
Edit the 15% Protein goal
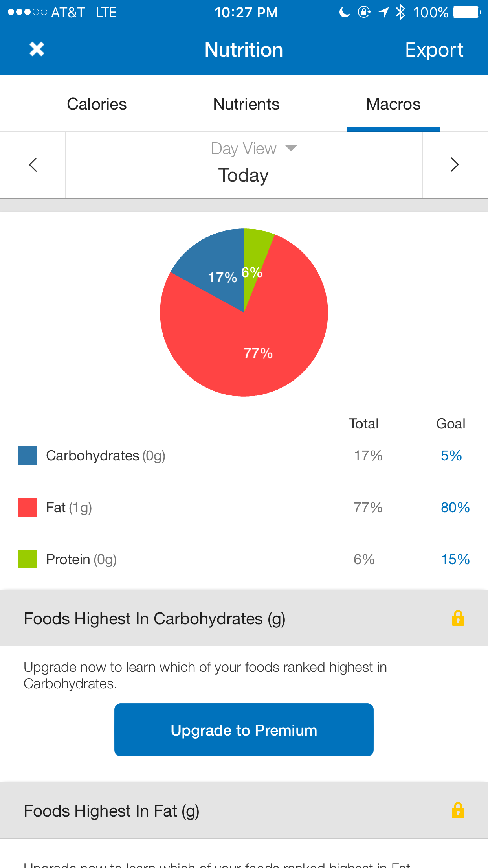(x=455, y=559)
